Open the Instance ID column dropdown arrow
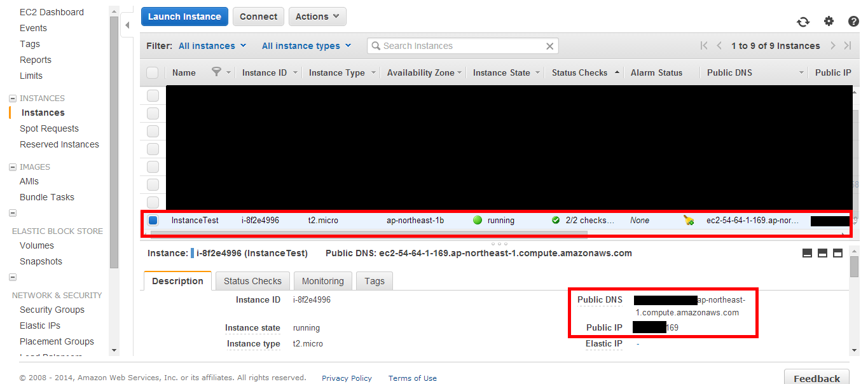The width and height of the screenshot is (868, 384). click(295, 72)
